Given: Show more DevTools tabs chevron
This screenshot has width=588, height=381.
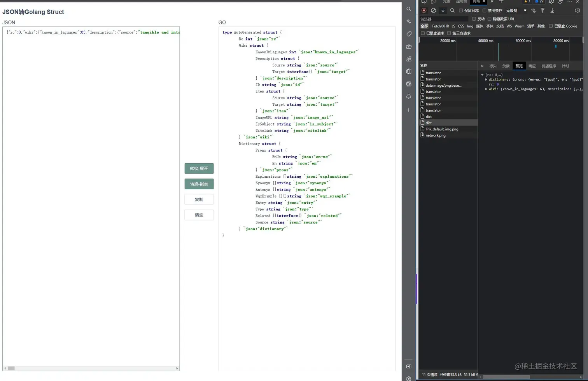Looking at the screenshot, I should (x=492, y=2).
